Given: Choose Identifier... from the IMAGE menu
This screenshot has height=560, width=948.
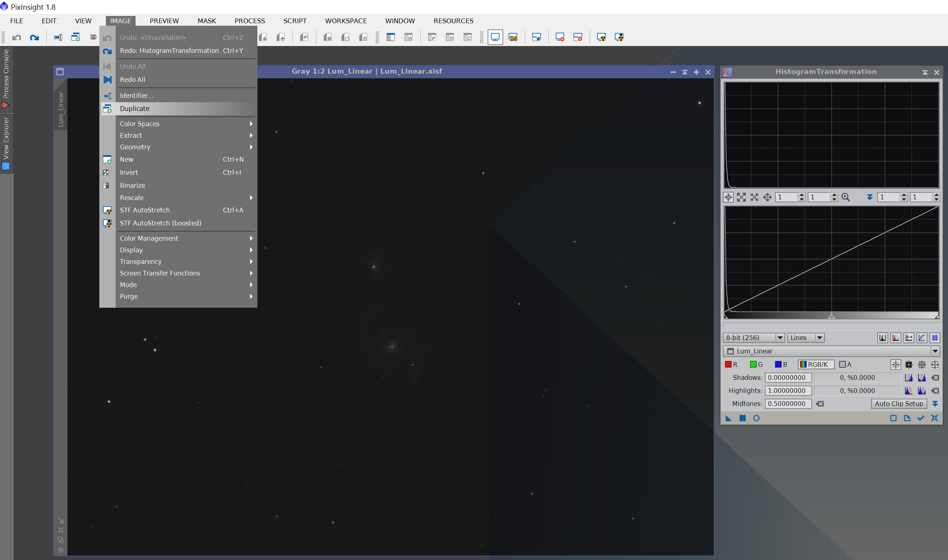Looking at the screenshot, I should click(178, 95).
